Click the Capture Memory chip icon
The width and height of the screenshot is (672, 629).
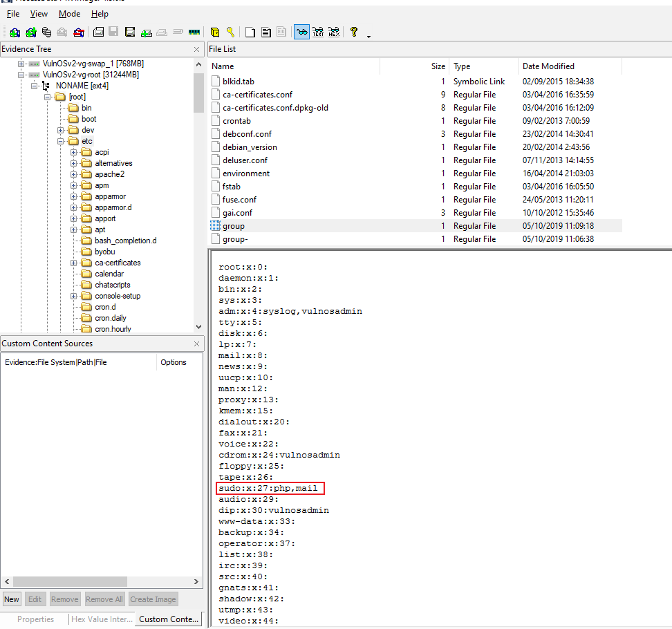[x=194, y=32]
